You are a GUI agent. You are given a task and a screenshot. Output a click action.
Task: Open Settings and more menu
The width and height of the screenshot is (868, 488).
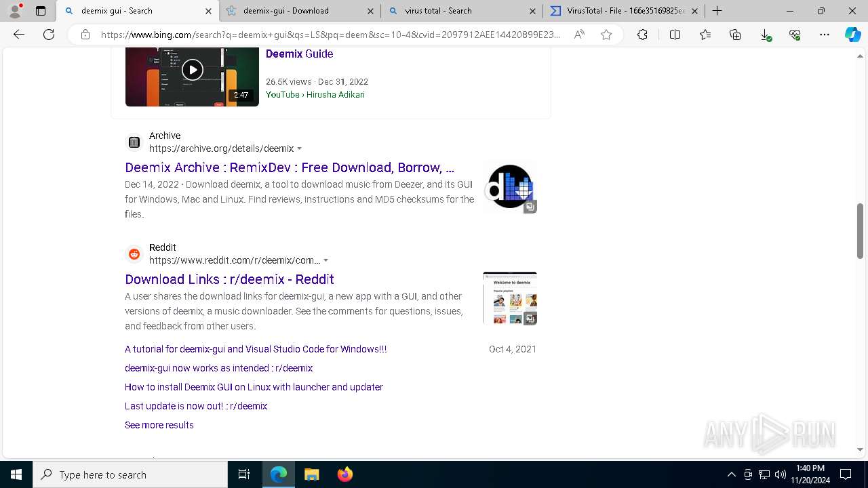pos(825,35)
